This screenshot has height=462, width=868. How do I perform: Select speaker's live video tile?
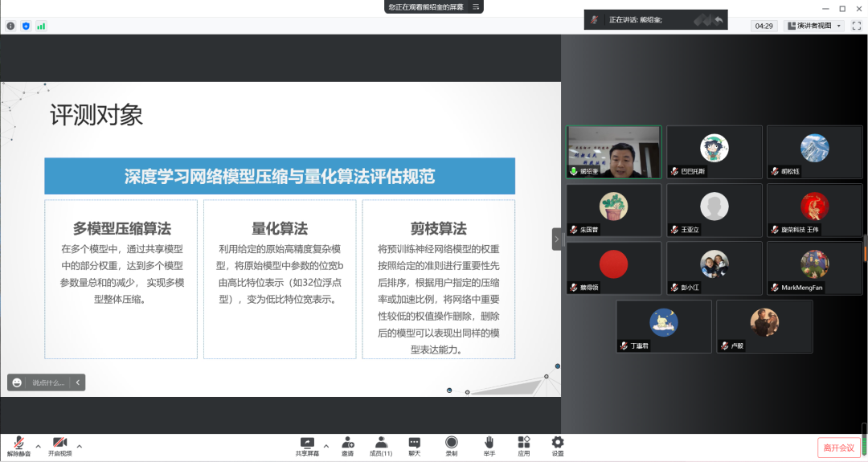pyautogui.click(x=614, y=152)
